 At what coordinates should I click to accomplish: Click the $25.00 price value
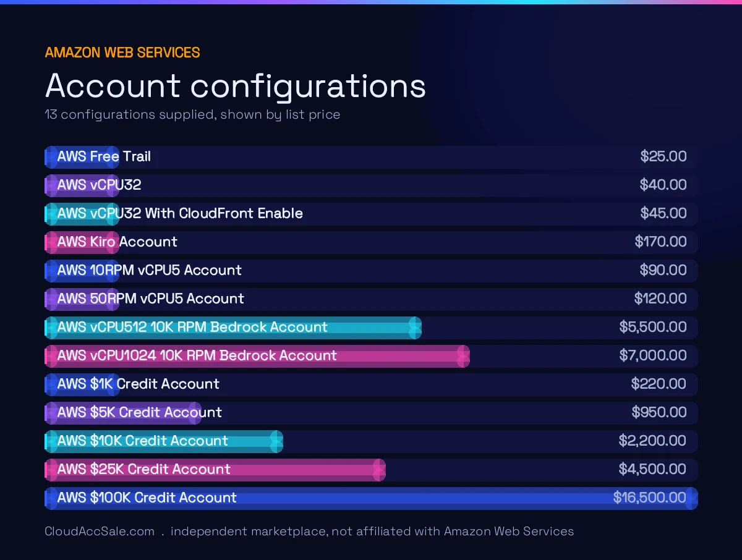point(663,156)
